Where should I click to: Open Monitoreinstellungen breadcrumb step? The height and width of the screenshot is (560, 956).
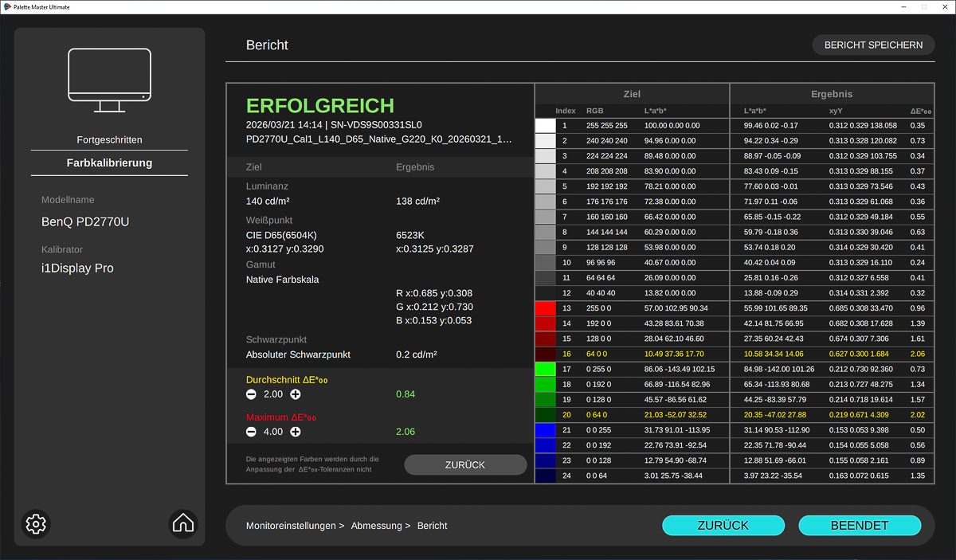point(295,526)
